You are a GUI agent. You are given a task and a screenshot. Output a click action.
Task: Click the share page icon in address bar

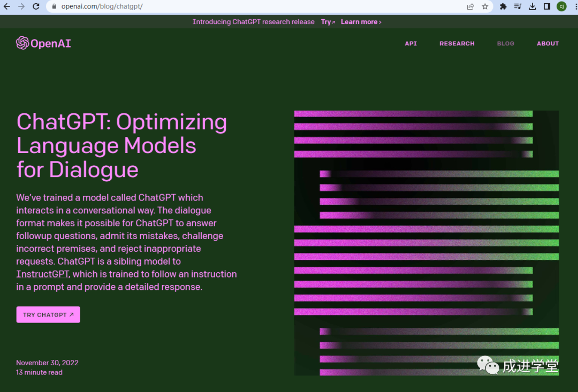[x=470, y=6]
